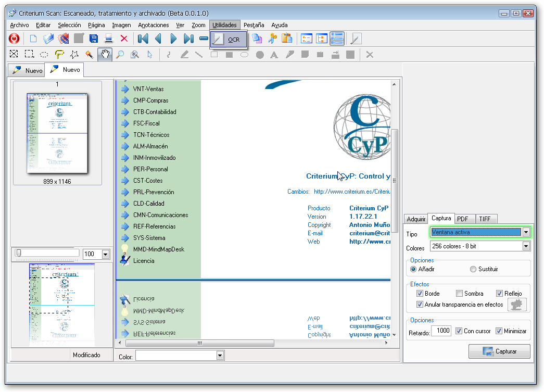The height and width of the screenshot is (392, 544).
Task: Open the Tipo dropdown (Ventana activa)
Action: click(526, 232)
